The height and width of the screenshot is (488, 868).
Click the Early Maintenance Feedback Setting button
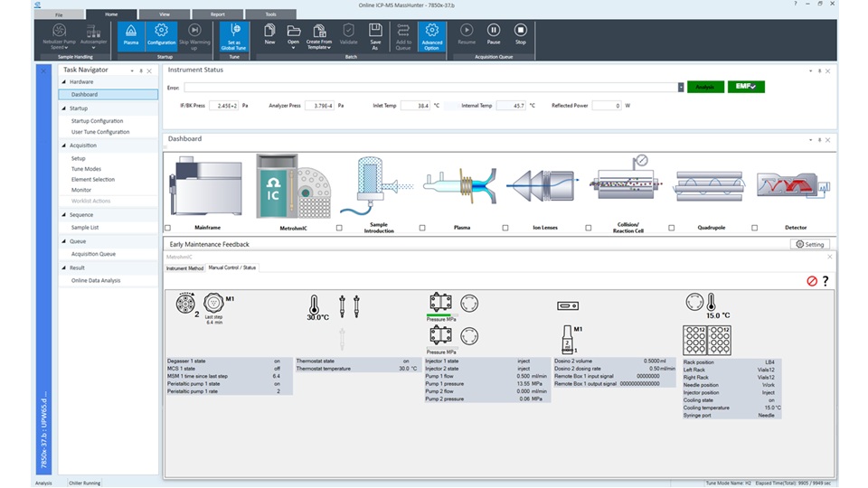[809, 244]
